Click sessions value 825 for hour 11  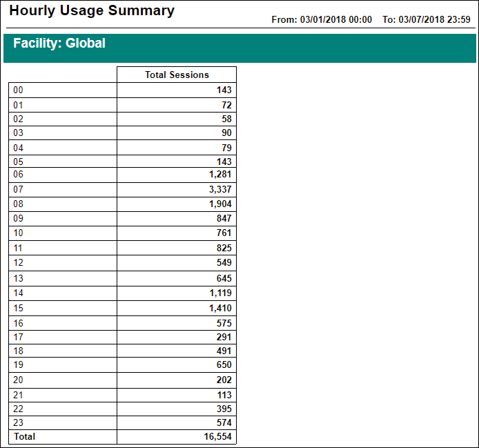(224, 248)
